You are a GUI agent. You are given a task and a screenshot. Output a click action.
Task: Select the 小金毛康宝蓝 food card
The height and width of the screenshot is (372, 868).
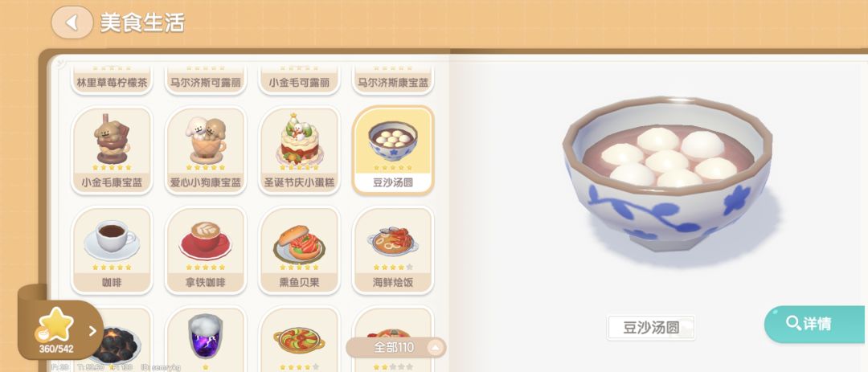pyautogui.click(x=112, y=149)
